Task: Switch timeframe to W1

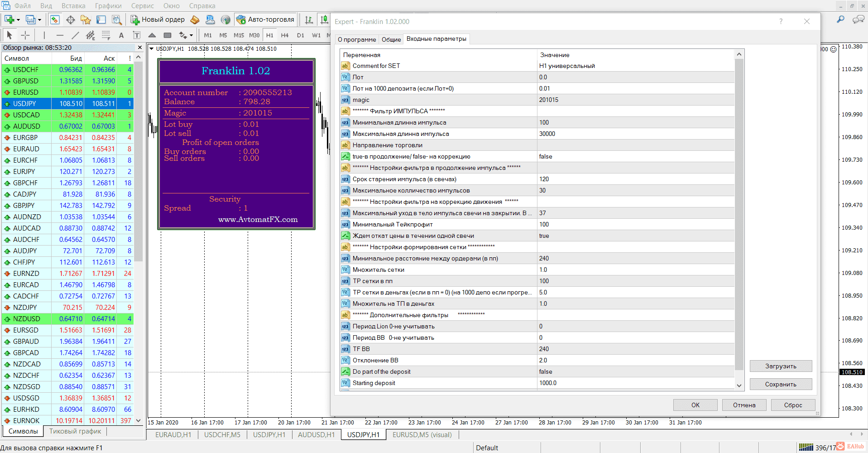Action: (317, 35)
